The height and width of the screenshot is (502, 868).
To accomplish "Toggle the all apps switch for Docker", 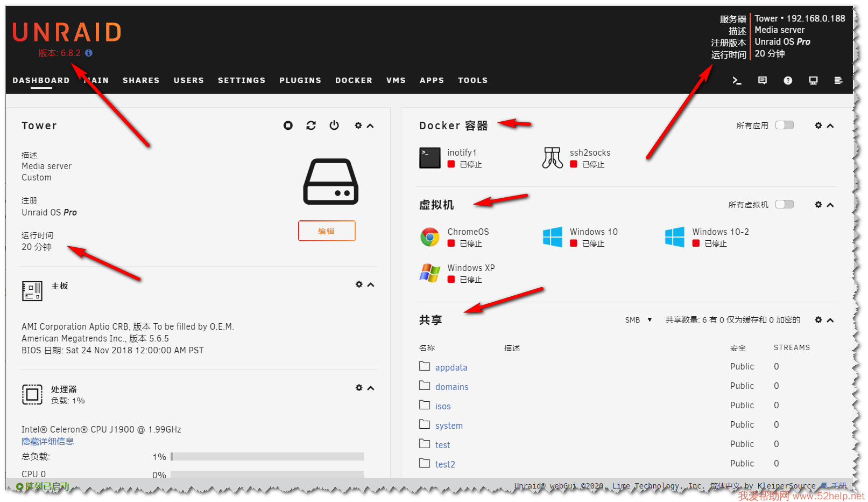I will (784, 125).
